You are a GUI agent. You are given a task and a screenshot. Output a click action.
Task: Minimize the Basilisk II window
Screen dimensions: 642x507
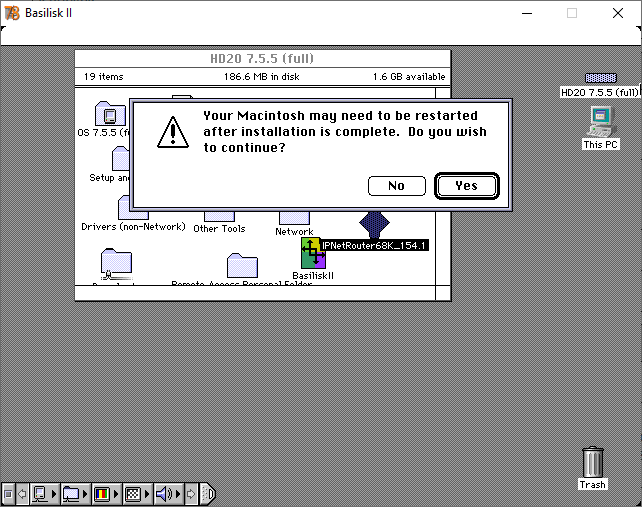(527, 13)
